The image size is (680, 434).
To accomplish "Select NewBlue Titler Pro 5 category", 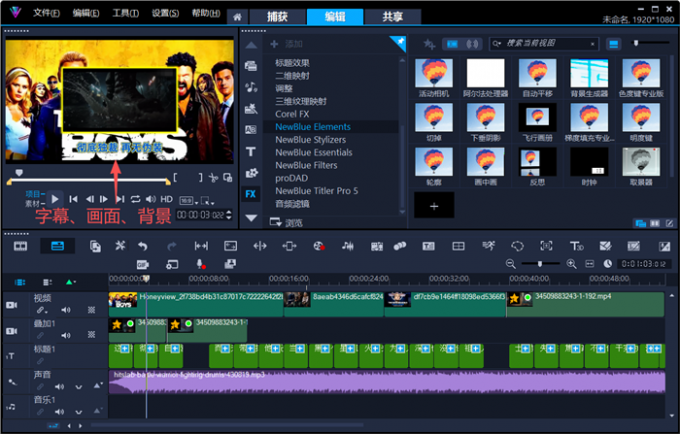I will [317, 191].
